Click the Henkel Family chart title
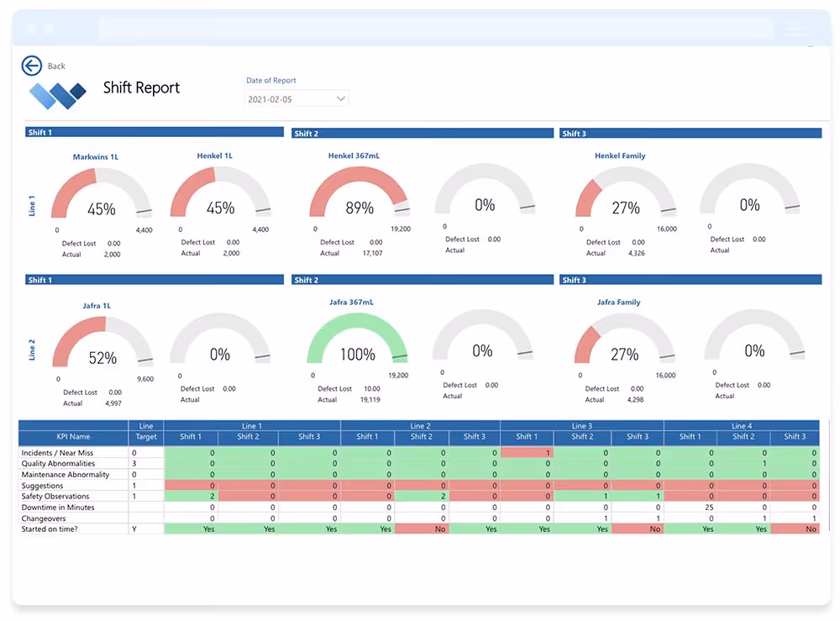840x621 pixels. [x=620, y=156]
